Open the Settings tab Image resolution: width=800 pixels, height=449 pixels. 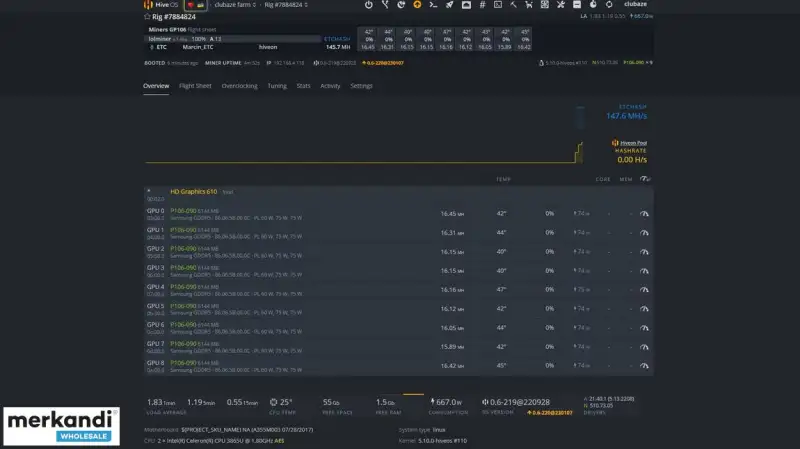[361, 86]
